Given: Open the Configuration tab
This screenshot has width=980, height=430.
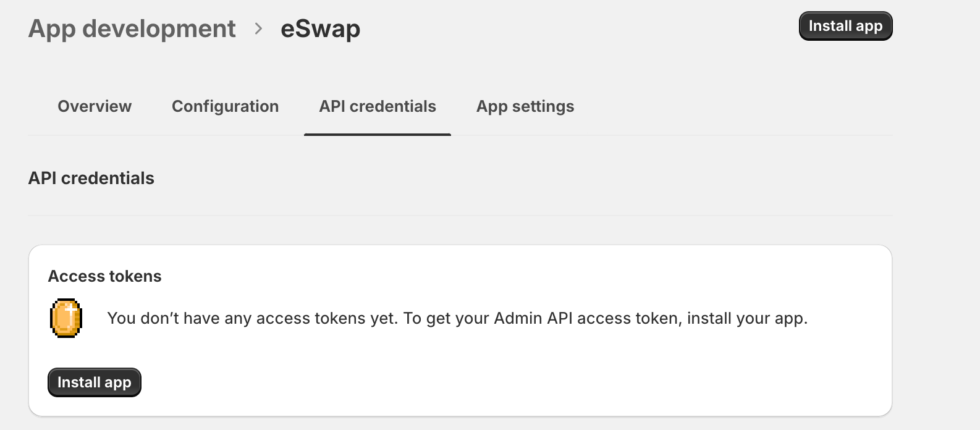Looking at the screenshot, I should tap(225, 106).
